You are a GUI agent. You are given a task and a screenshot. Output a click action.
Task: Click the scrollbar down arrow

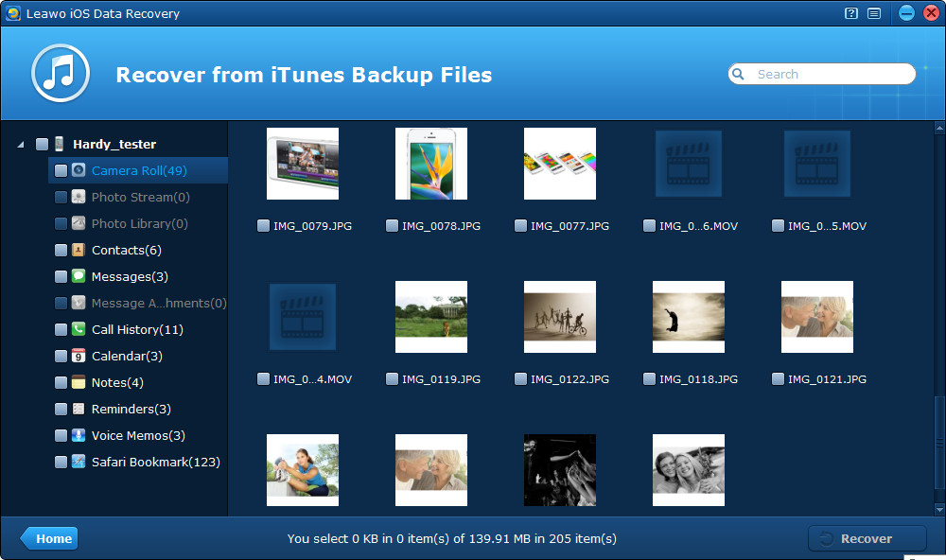(939, 509)
